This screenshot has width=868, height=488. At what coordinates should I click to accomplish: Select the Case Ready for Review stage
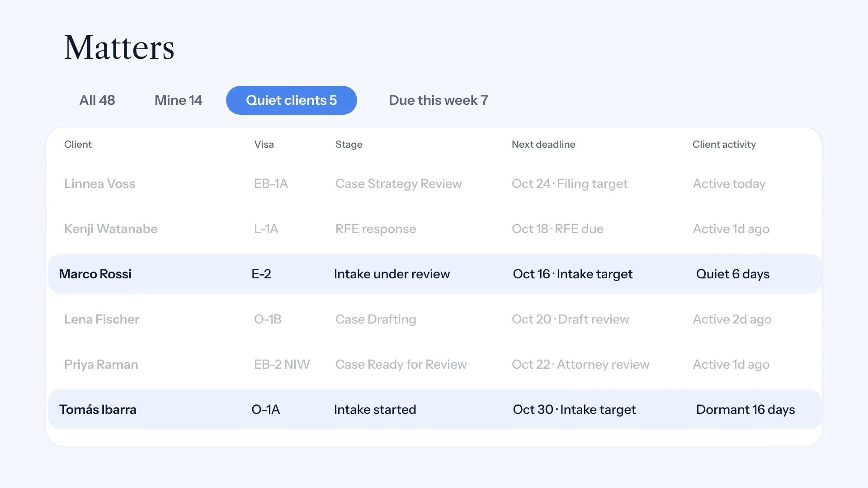[x=401, y=365]
